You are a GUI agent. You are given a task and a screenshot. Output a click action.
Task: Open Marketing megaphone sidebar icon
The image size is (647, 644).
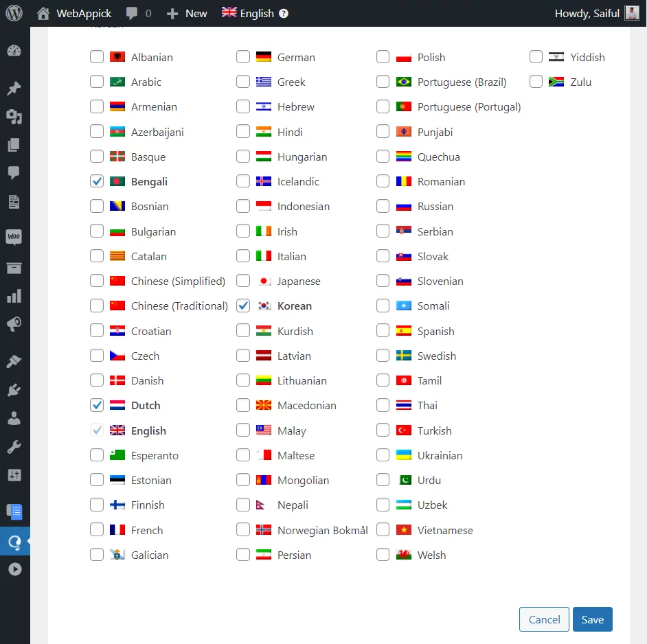coord(14,324)
